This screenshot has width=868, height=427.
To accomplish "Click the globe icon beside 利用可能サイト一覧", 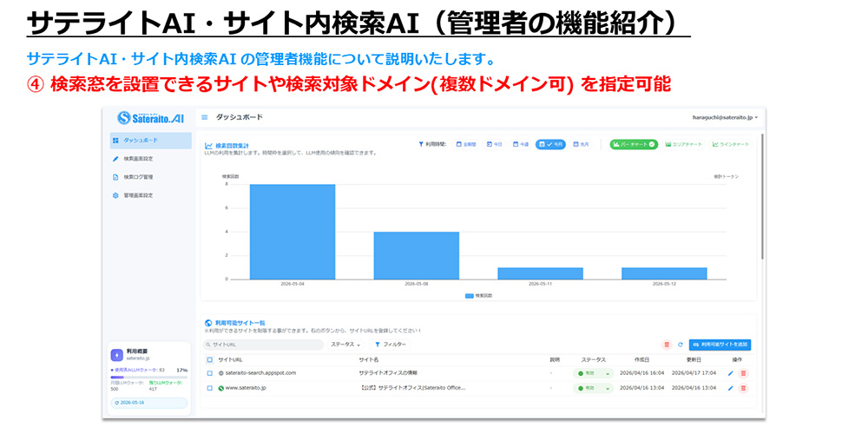I will coord(208,322).
